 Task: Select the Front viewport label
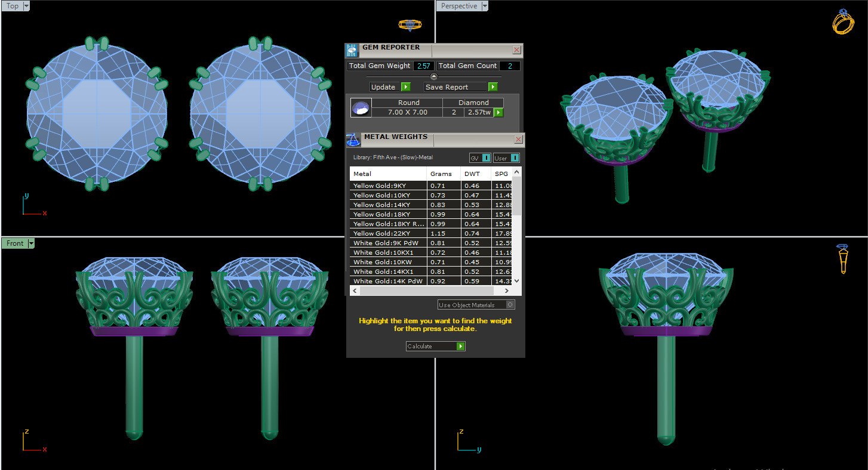pyautogui.click(x=15, y=243)
